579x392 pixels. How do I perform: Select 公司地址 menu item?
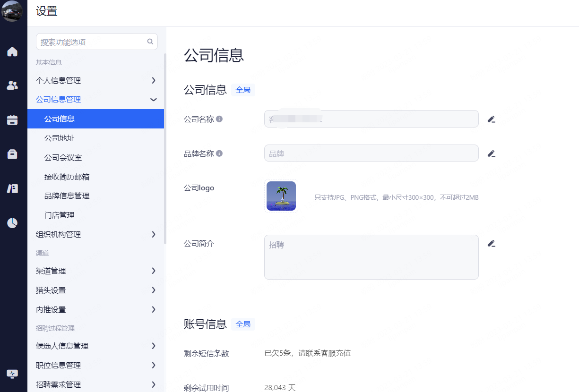point(60,138)
